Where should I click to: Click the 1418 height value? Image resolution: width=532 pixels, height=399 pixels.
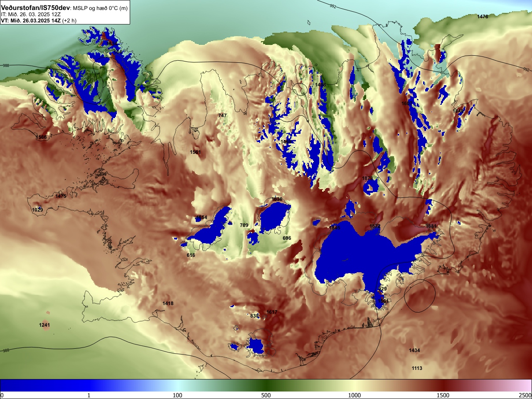[x=168, y=303]
